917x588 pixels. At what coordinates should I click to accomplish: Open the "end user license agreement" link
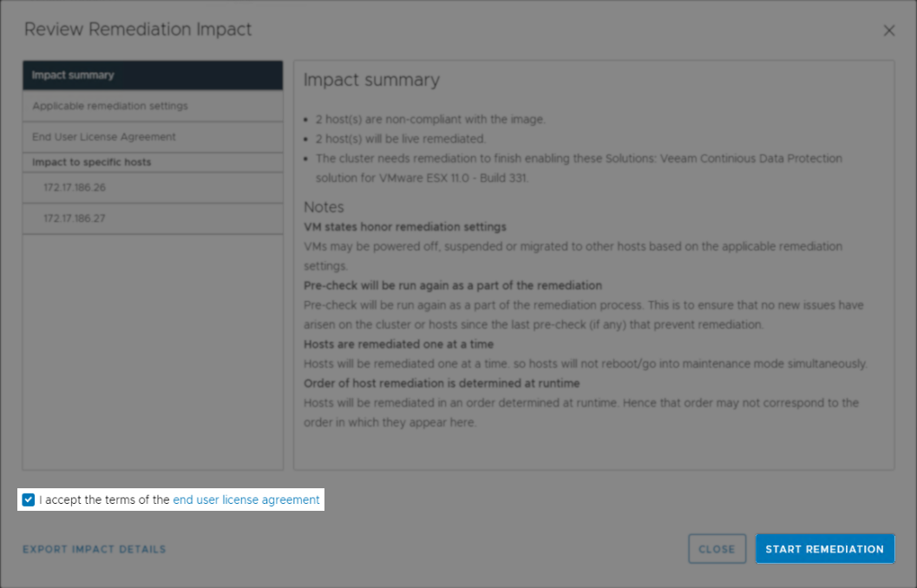pyautogui.click(x=245, y=500)
